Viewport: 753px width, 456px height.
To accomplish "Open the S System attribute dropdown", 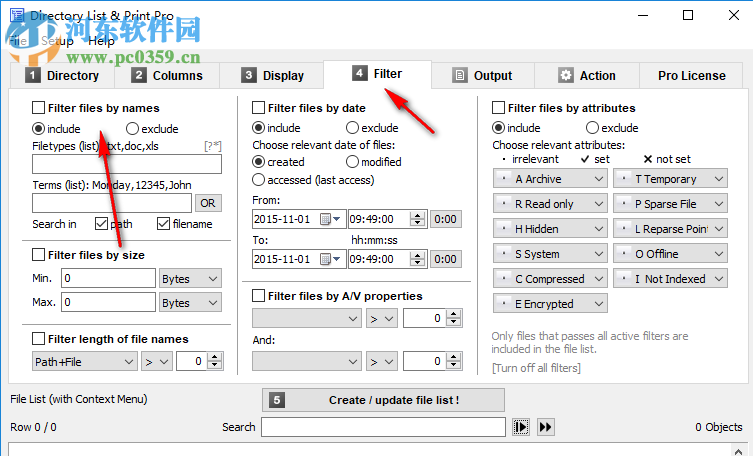I will coord(550,253).
